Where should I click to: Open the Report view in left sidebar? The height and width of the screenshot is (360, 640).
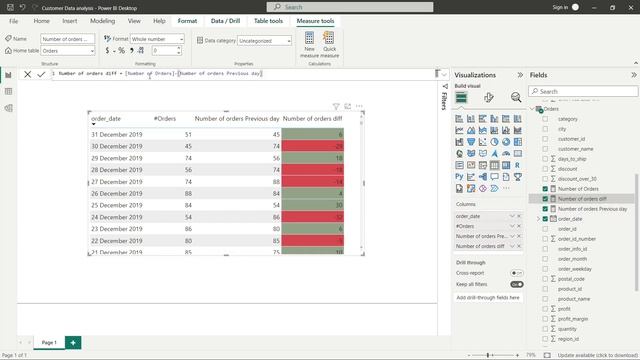point(9,75)
